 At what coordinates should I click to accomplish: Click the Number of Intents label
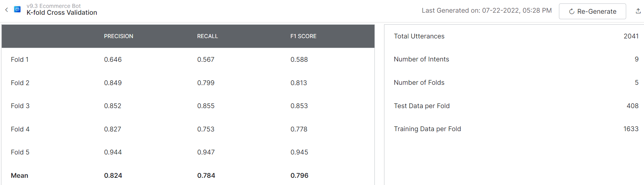(x=421, y=59)
